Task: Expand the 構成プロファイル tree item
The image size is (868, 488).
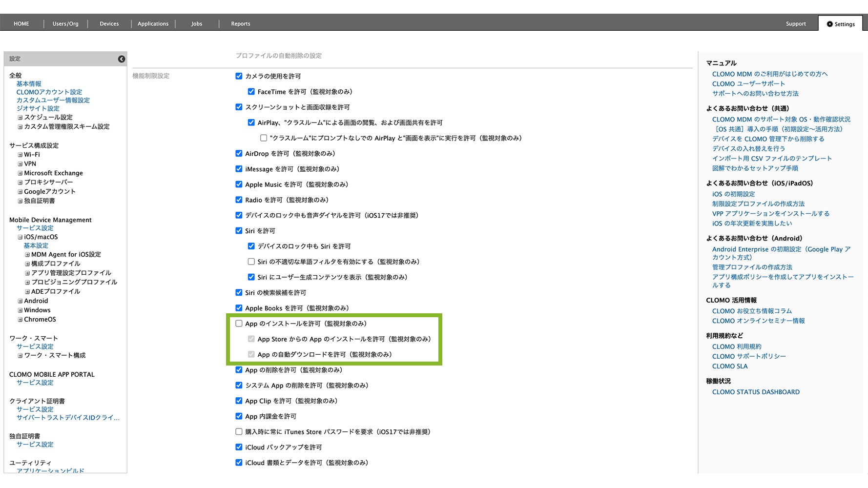Action: tap(27, 264)
